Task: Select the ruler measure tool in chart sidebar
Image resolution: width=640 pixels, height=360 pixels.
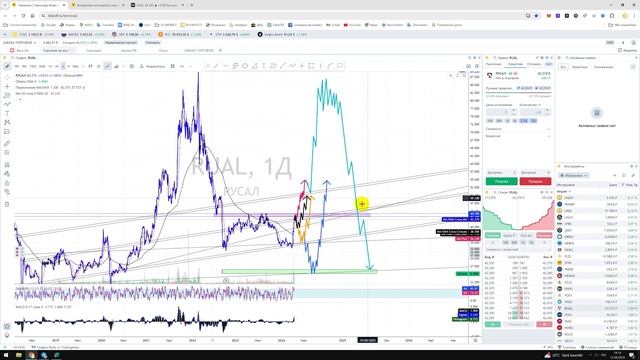Action: [7, 143]
